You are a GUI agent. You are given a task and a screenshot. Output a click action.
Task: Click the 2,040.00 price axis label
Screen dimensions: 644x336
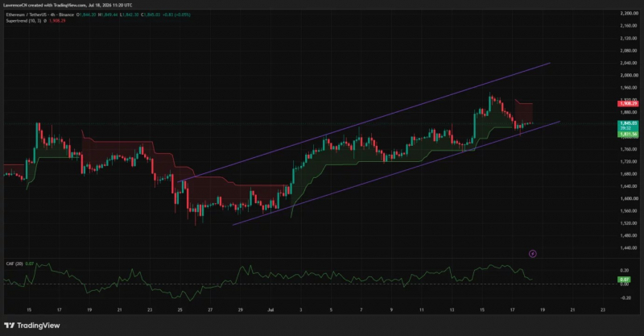click(x=629, y=63)
